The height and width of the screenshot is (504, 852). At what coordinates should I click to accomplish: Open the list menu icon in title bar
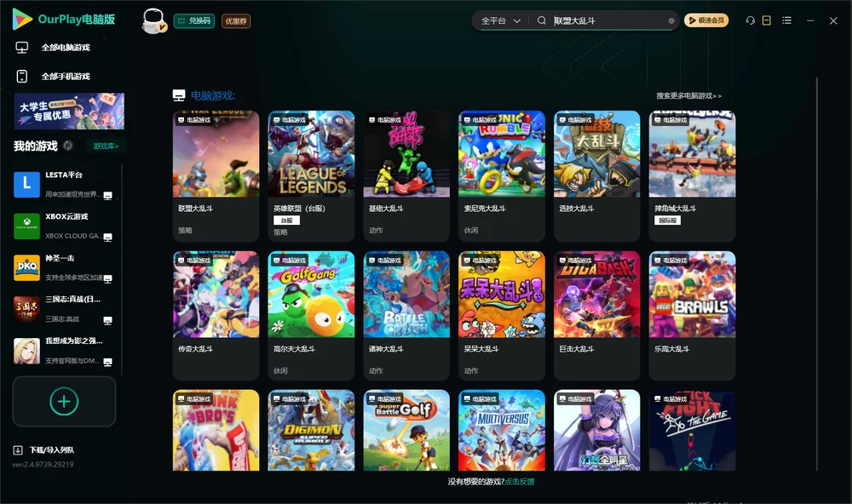pos(786,20)
